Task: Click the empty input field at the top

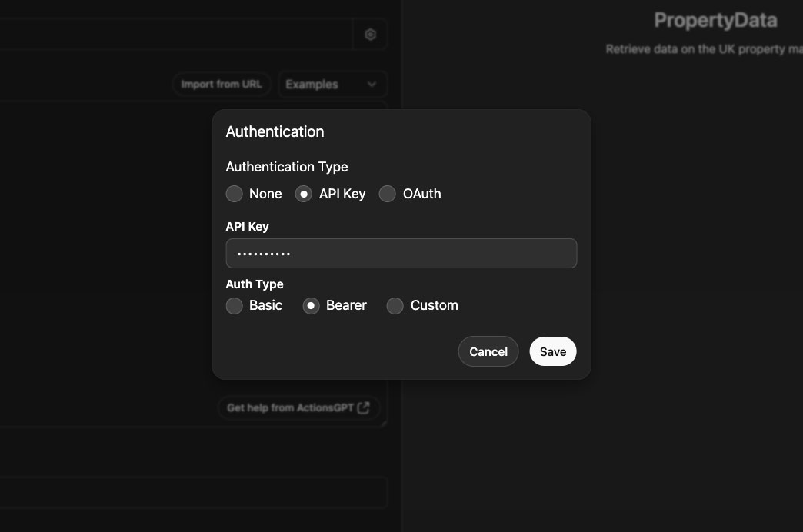Action: tap(177, 34)
